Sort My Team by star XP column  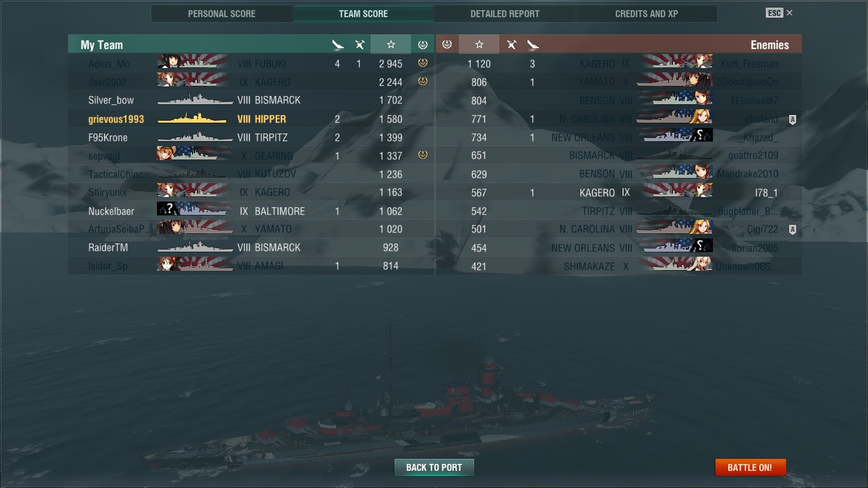tap(391, 44)
